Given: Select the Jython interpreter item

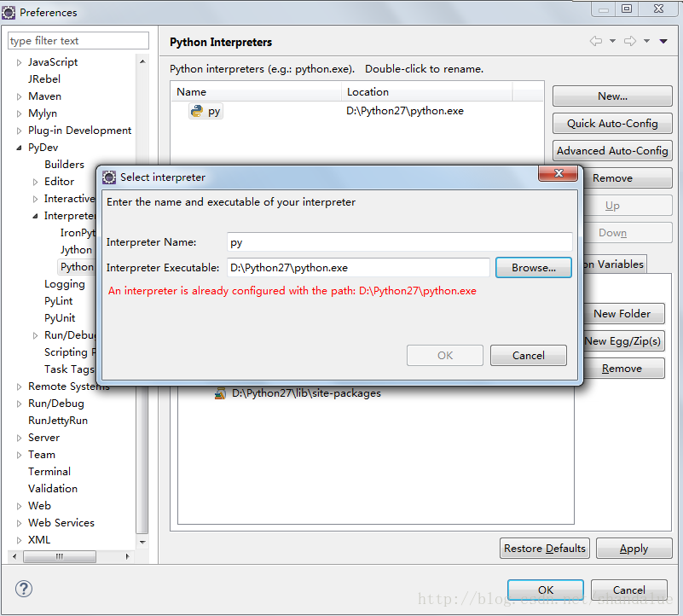Looking at the screenshot, I should coord(76,250).
